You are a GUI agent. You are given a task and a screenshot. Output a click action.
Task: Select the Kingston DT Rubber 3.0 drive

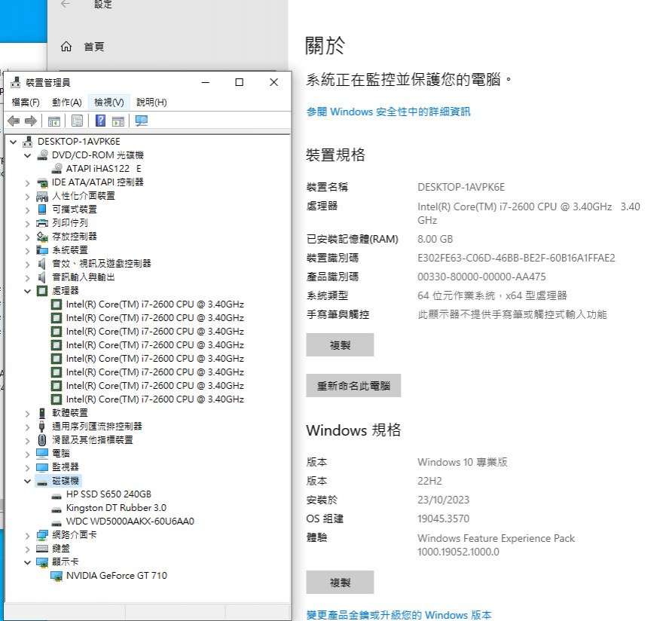pos(116,508)
